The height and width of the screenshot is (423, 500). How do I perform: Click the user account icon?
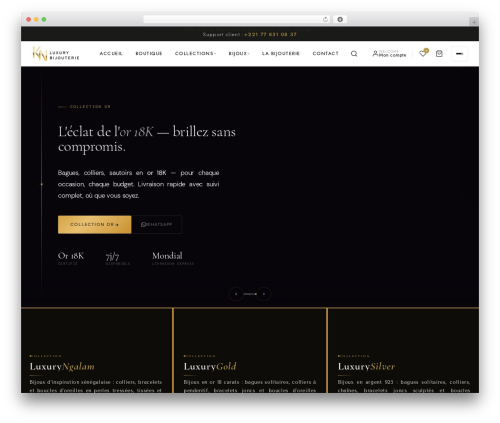tap(375, 53)
